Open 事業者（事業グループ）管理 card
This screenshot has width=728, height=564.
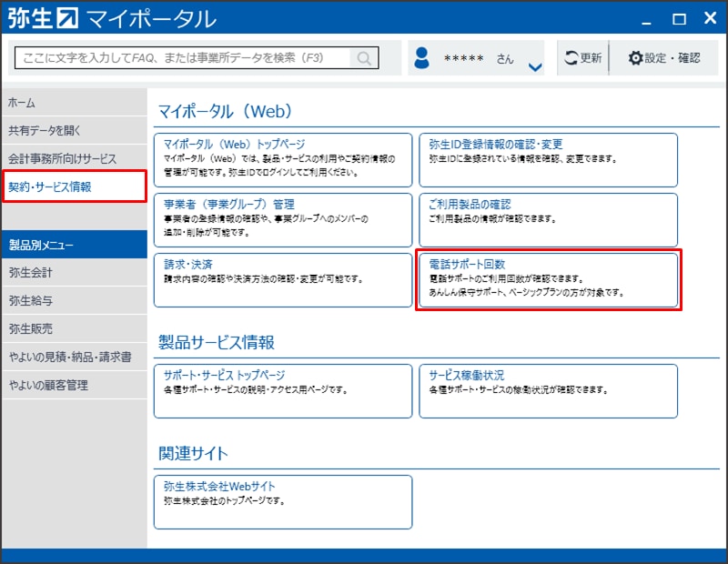pyautogui.click(x=283, y=220)
